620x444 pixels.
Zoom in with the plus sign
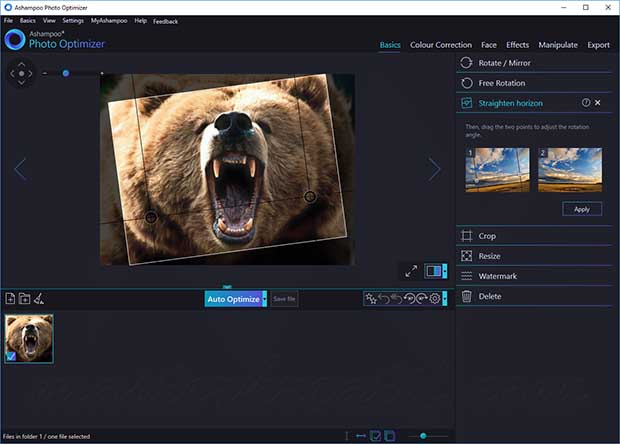coord(102,73)
